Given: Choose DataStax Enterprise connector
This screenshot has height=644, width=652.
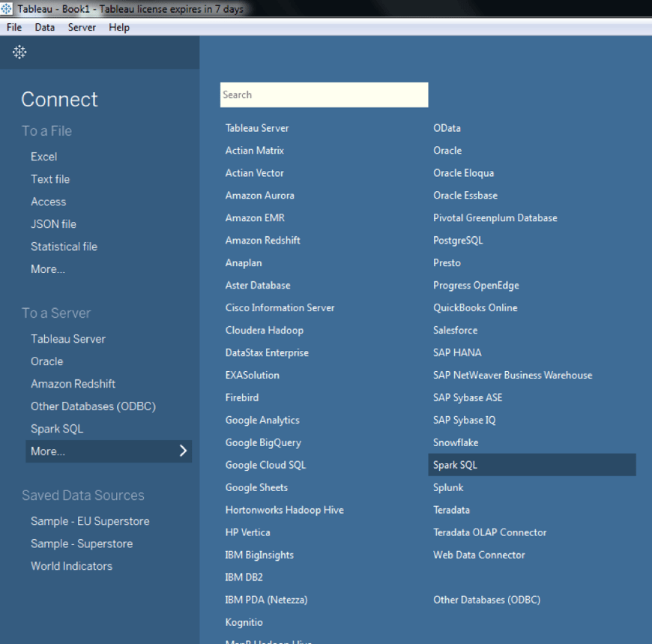Looking at the screenshot, I should pos(267,353).
